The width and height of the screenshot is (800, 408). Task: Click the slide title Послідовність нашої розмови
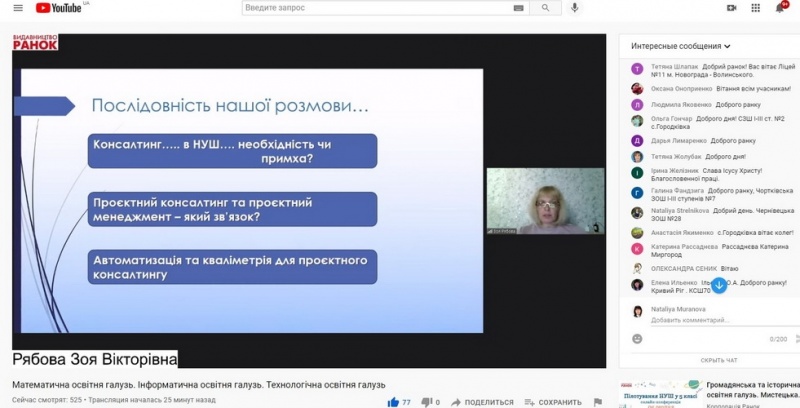coord(230,106)
